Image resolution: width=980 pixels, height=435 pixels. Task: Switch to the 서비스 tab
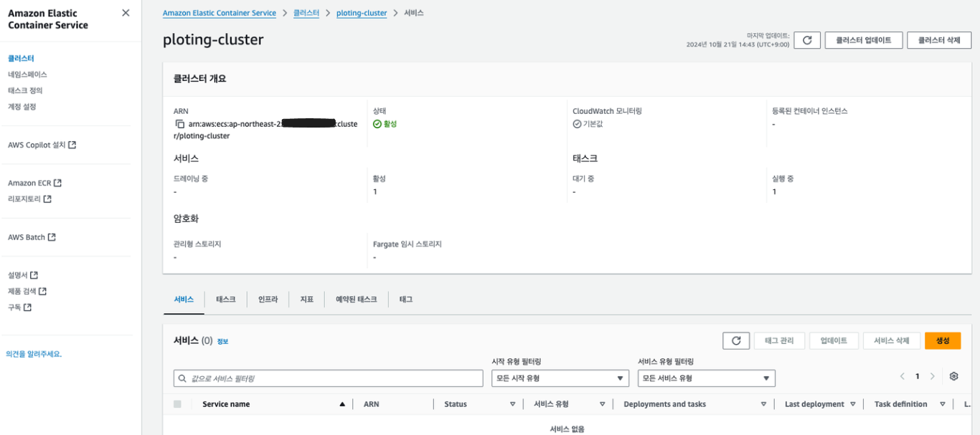click(184, 300)
